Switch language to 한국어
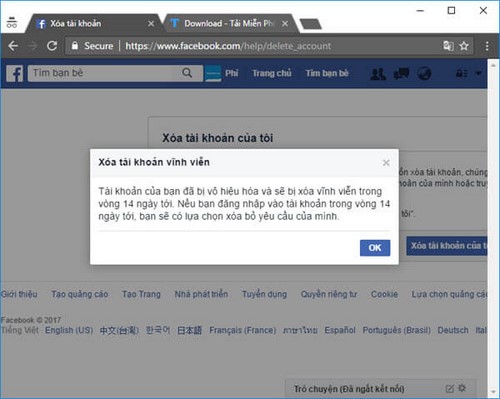This screenshot has width=500, height=399. pyautogui.click(x=158, y=330)
